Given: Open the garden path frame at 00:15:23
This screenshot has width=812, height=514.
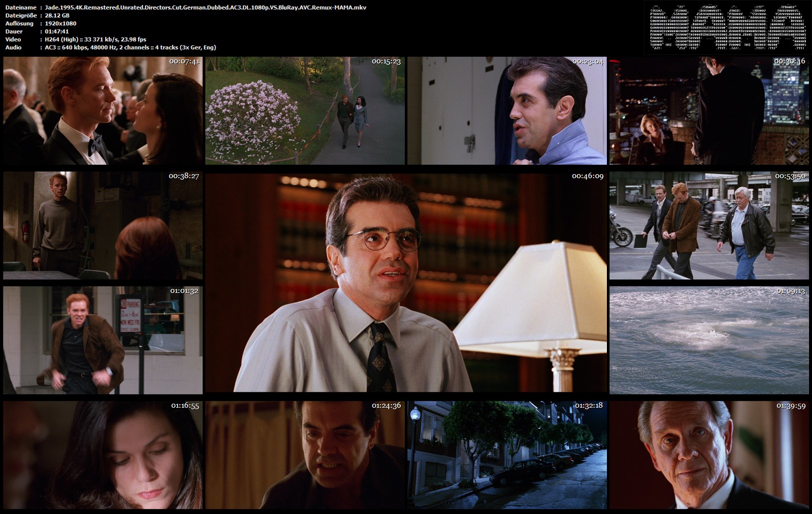Looking at the screenshot, I should pos(305,110).
